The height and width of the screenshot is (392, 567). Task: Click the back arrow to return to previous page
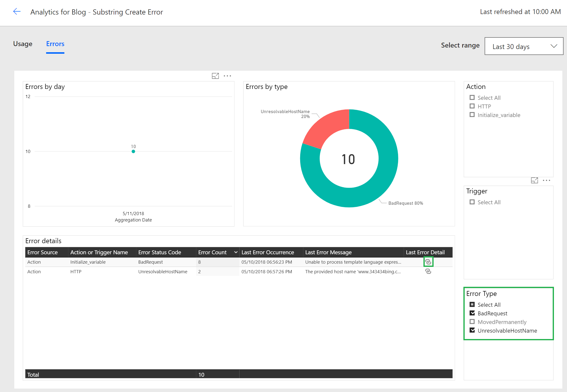coord(17,12)
